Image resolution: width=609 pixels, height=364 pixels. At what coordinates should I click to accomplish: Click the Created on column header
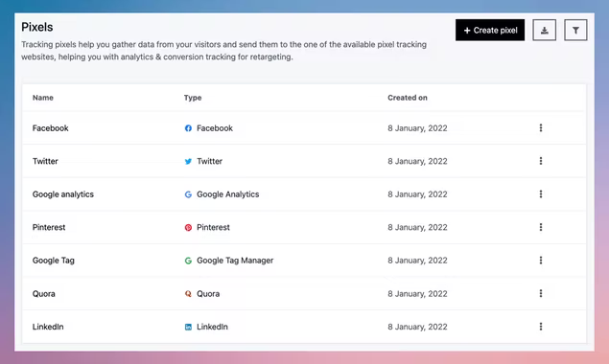[x=407, y=98]
